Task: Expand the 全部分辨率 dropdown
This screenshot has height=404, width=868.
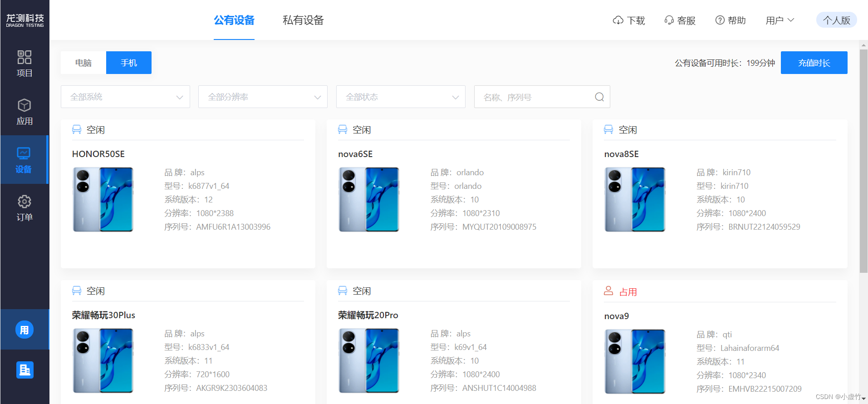Action: click(x=263, y=97)
